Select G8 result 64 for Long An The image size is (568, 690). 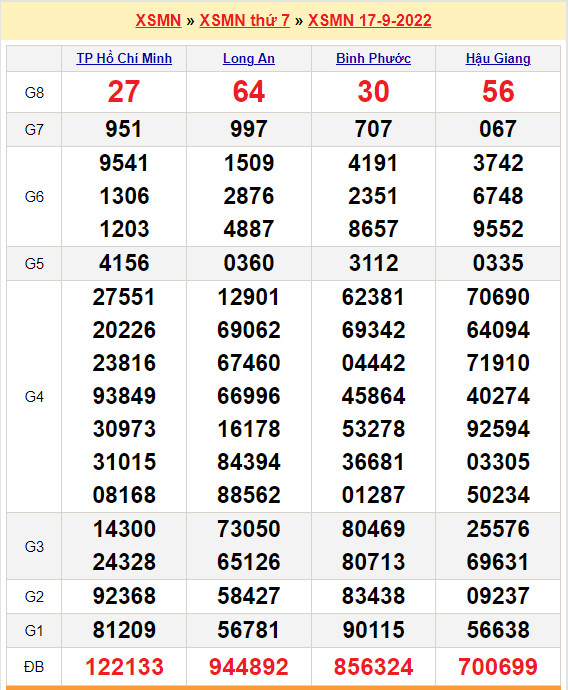pos(249,92)
